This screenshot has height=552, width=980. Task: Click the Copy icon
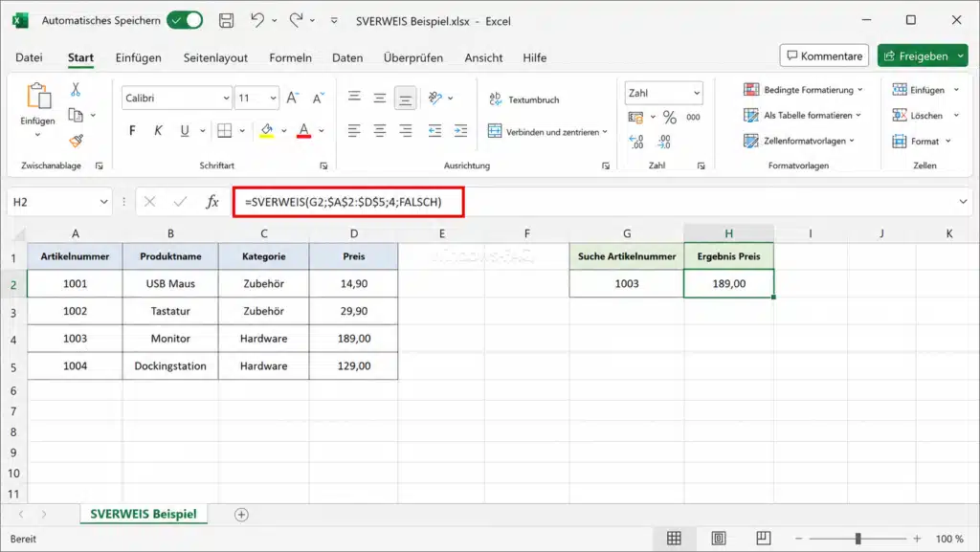point(76,115)
